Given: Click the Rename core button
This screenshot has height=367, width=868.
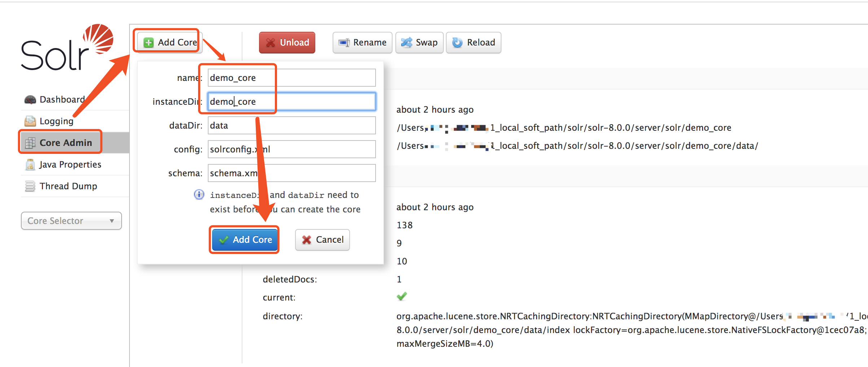Looking at the screenshot, I should click(362, 43).
